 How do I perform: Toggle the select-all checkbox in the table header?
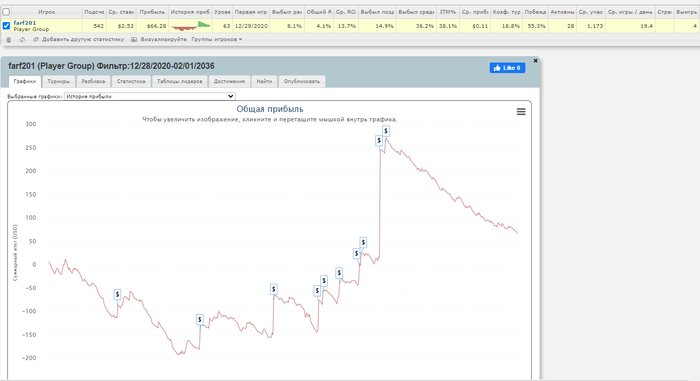point(6,12)
